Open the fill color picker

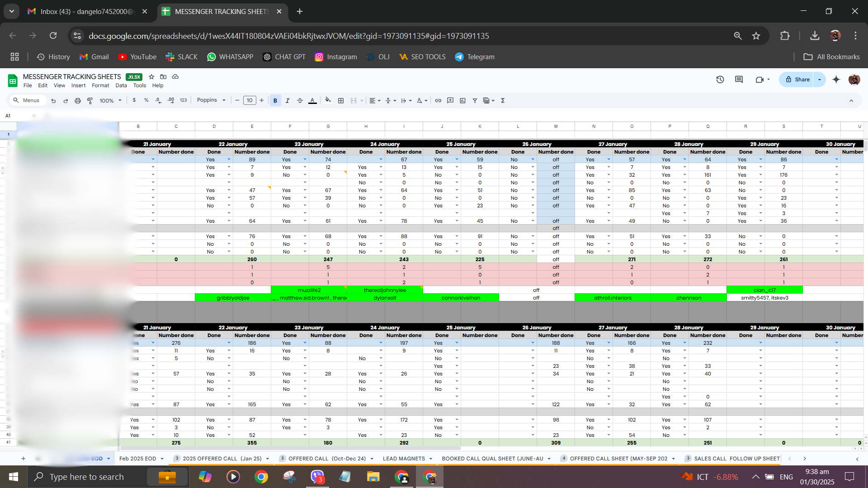[328, 100]
